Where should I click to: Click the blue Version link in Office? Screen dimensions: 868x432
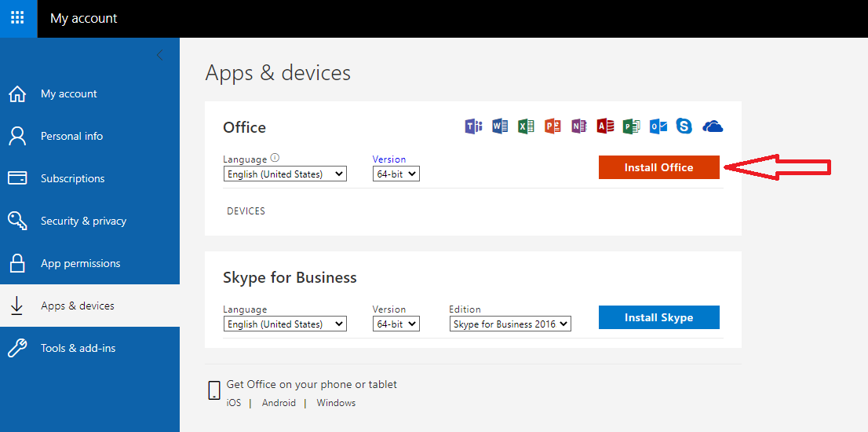tap(389, 159)
